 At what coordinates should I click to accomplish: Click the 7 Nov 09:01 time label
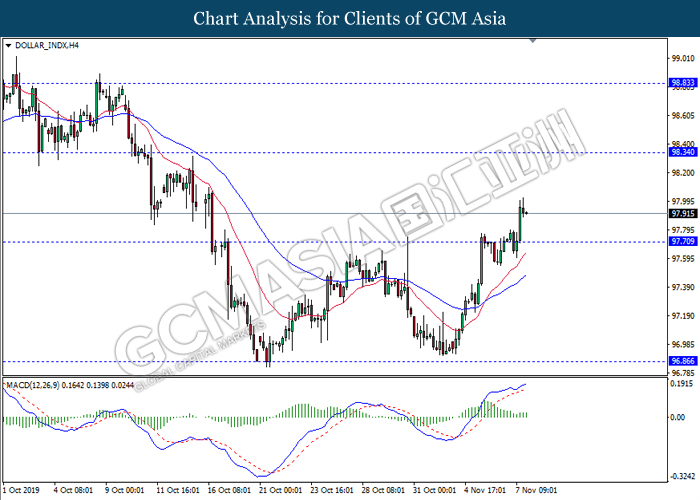coord(536,490)
